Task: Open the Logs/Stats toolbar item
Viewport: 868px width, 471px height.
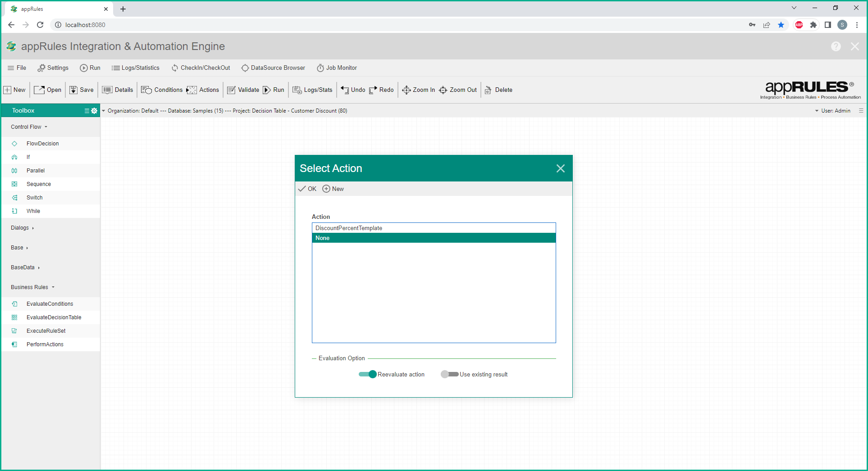Action: 313,90
